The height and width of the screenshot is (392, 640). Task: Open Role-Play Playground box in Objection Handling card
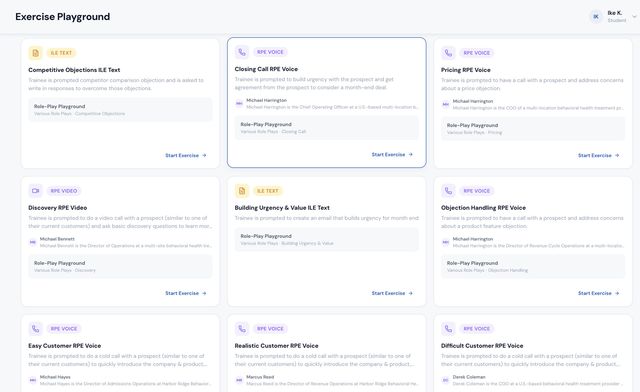(533, 266)
